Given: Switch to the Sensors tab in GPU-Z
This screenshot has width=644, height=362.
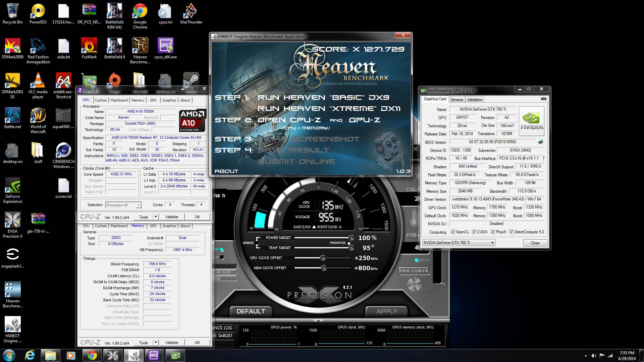Looking at the screenshot, I should pos(457,100).
